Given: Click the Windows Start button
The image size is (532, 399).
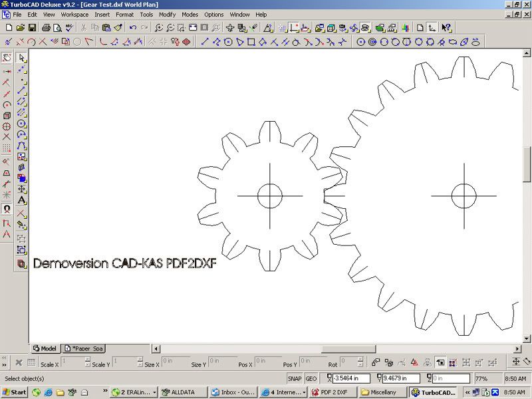Looking at the screenshot, I should point(14,392).
